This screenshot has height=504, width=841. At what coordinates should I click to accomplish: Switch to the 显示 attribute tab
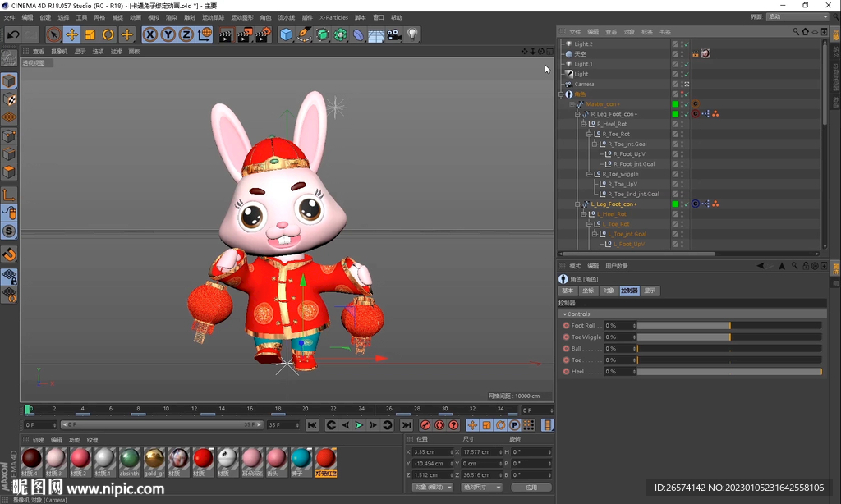click(x=650, y=291)
